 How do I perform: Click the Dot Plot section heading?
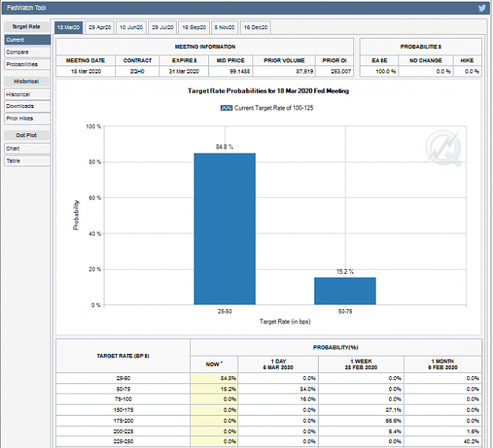click(26, 135)
